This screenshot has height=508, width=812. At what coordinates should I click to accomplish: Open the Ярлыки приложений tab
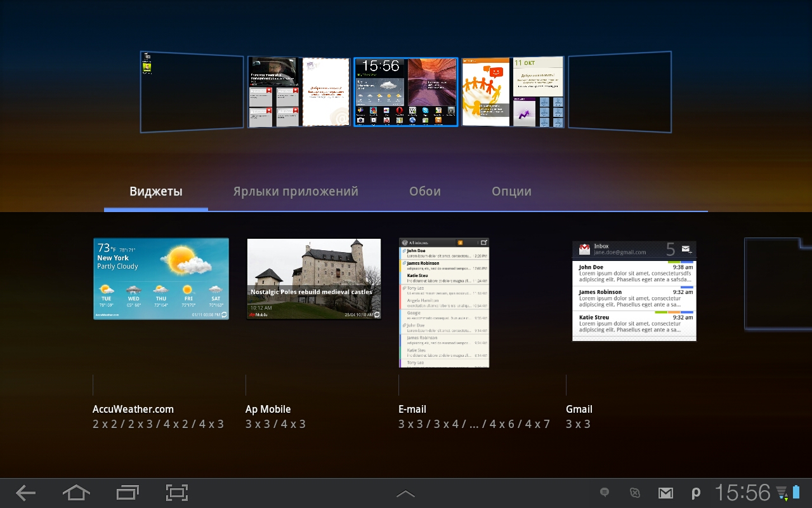click(296, 191)
